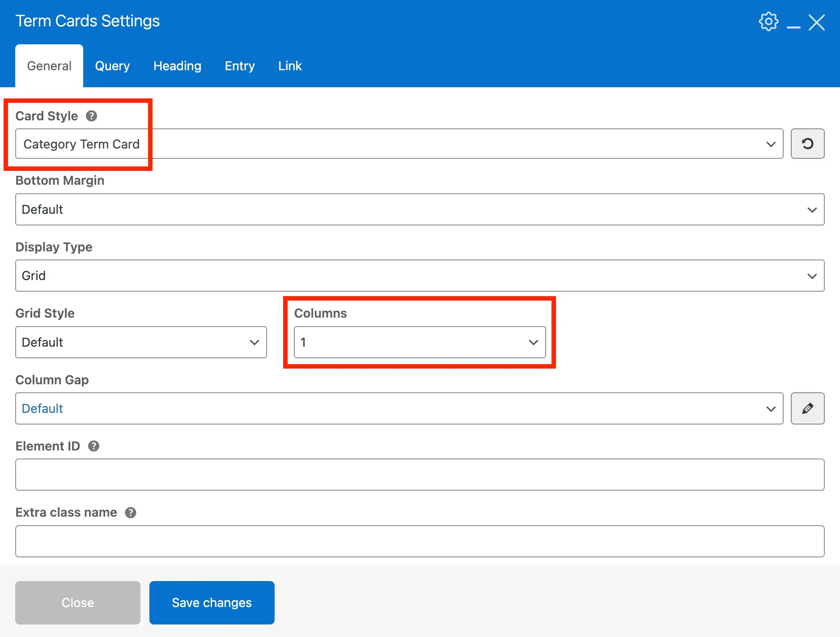
Task: Switch to the Heading tab
Action: (x=177, y=66)
